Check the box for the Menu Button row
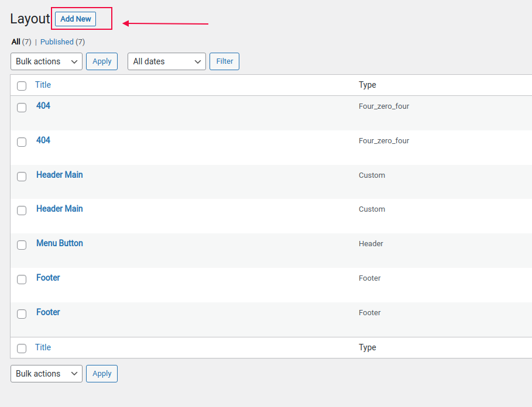The width and height of the screenshot is (532, 407). pyautogui.click(x=22, y=245)
